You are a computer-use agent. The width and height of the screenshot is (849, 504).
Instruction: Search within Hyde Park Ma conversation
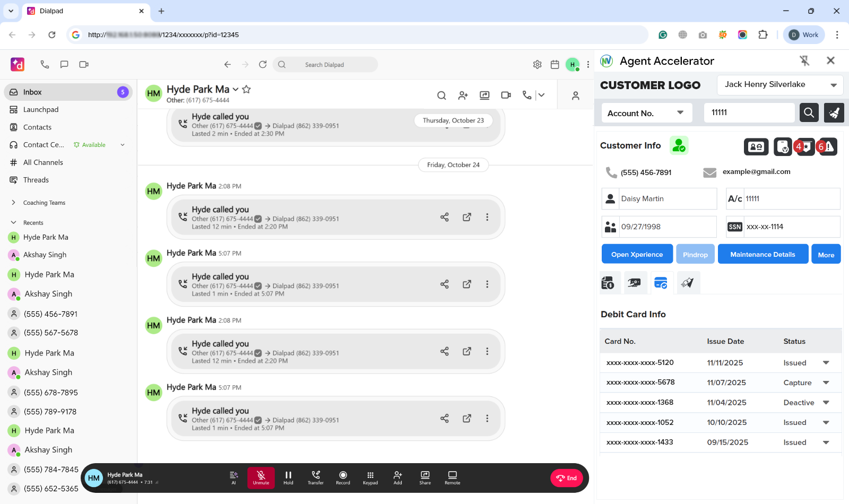[x=441, y=95]
